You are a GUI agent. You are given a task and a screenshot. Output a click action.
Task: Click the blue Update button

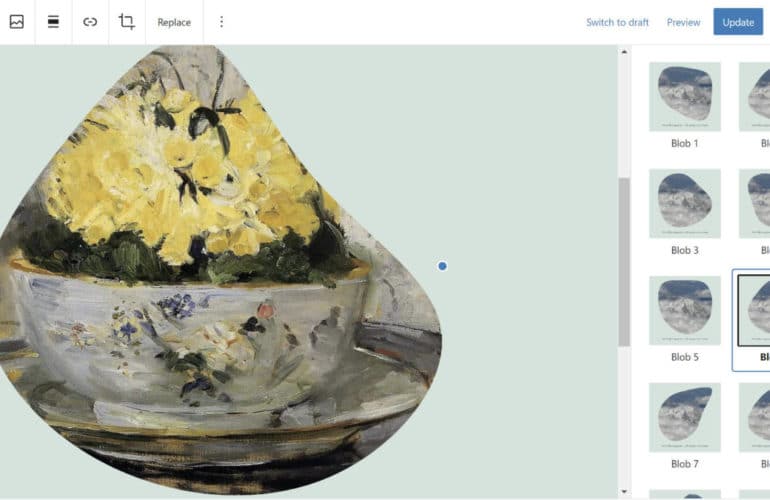pos(738,22)
